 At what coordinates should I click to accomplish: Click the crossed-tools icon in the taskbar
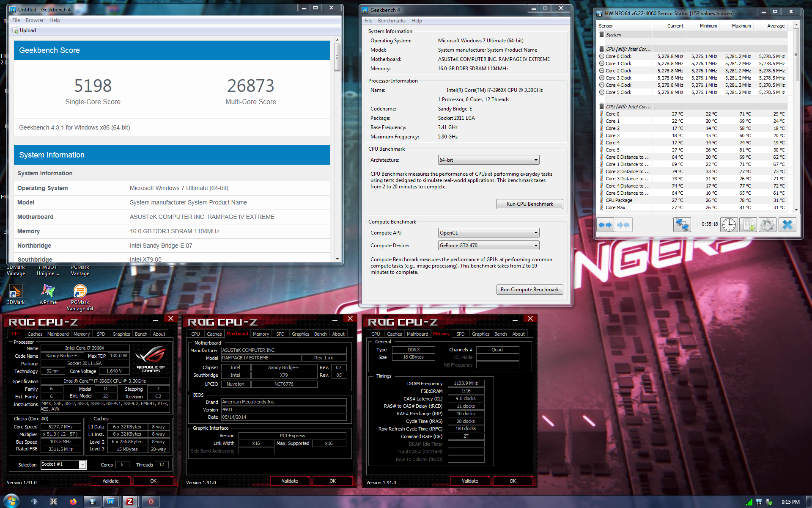pyautogui.click(x=54, y=502)
